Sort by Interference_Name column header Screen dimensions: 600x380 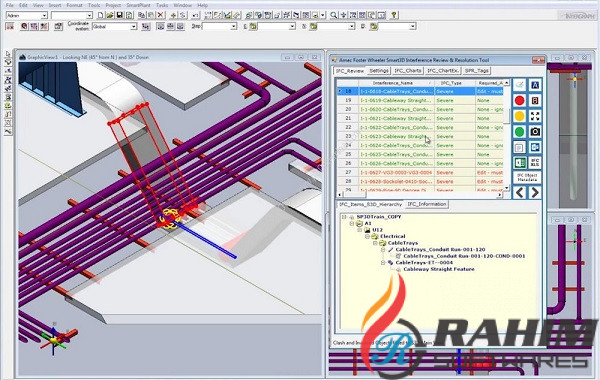pos(396,83)
